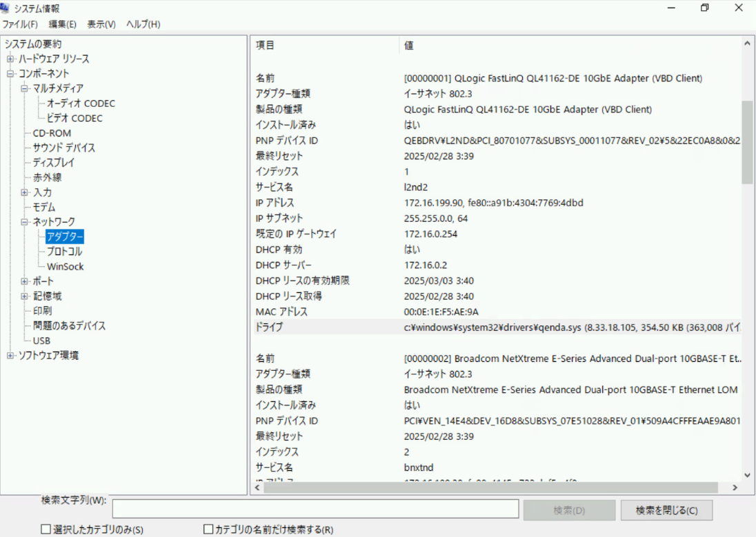Select the アダプター tree item

pyautogui.click(x=65, y=236)
